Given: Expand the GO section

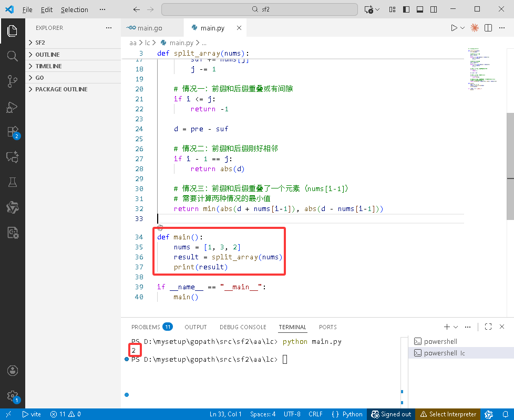Looking at the screenshot, I should [x=74, y=78].
